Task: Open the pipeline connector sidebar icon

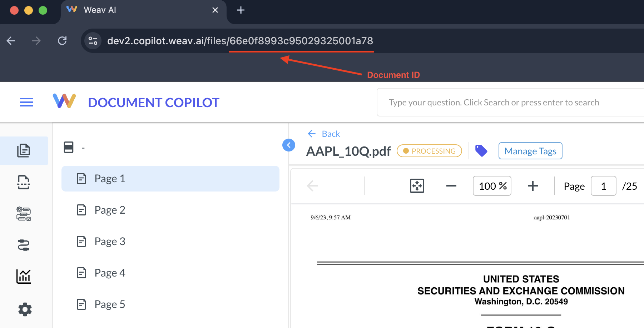Action: coord(24,245)
